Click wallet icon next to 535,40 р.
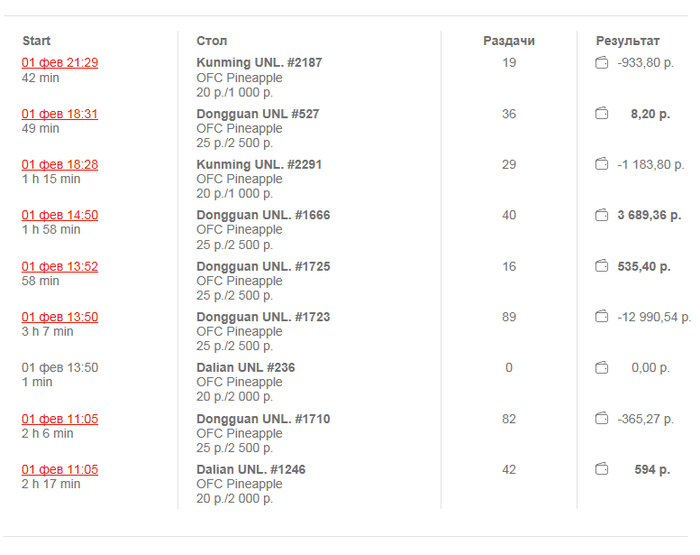The image size is (700, 555). tap(602, 266)
